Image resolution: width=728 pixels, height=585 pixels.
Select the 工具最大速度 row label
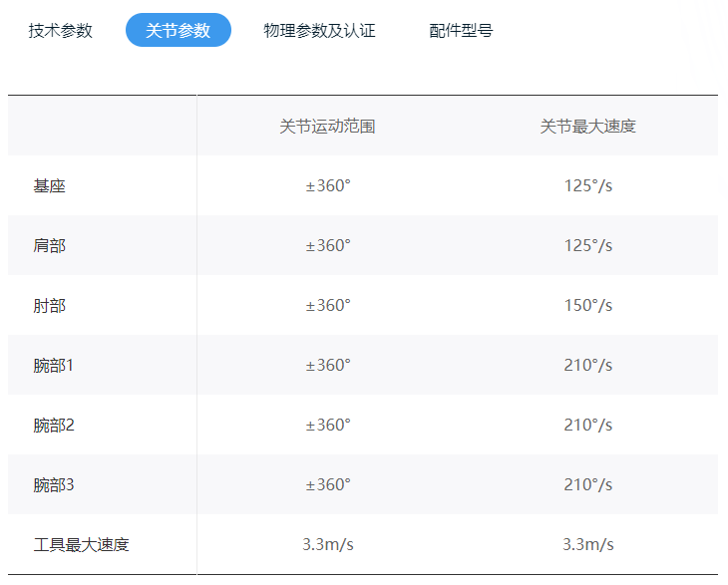point(81,545)
